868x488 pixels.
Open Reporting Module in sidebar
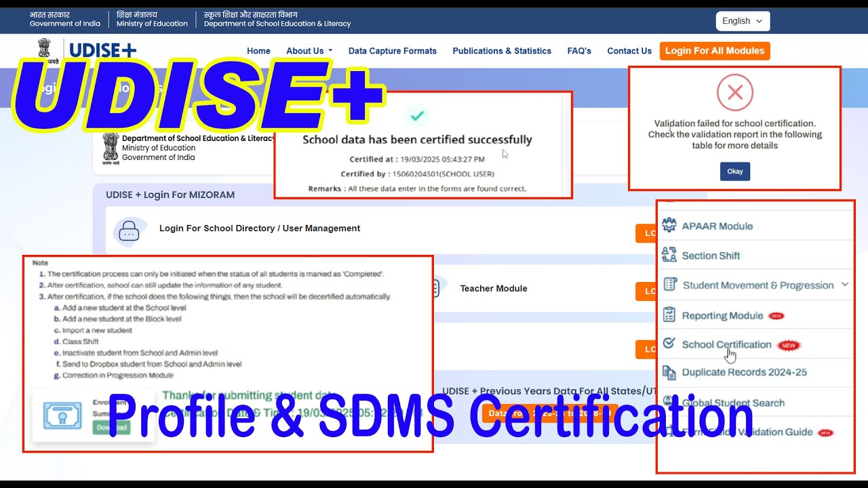click(722, 316)
